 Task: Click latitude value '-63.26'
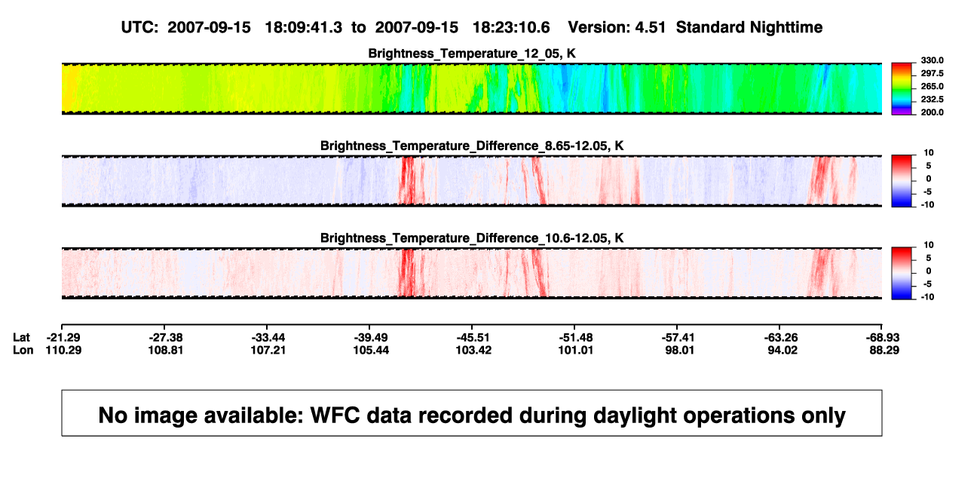(x=779, y=337)
